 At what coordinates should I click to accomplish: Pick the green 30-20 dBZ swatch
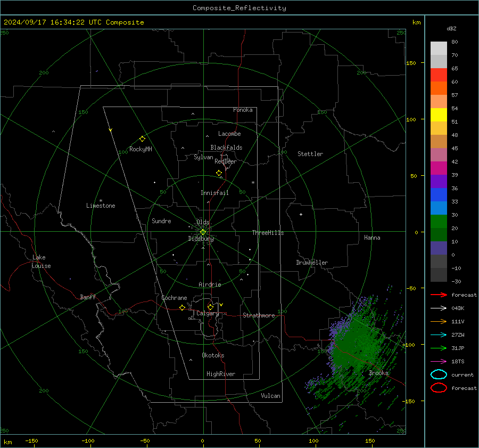439,221
